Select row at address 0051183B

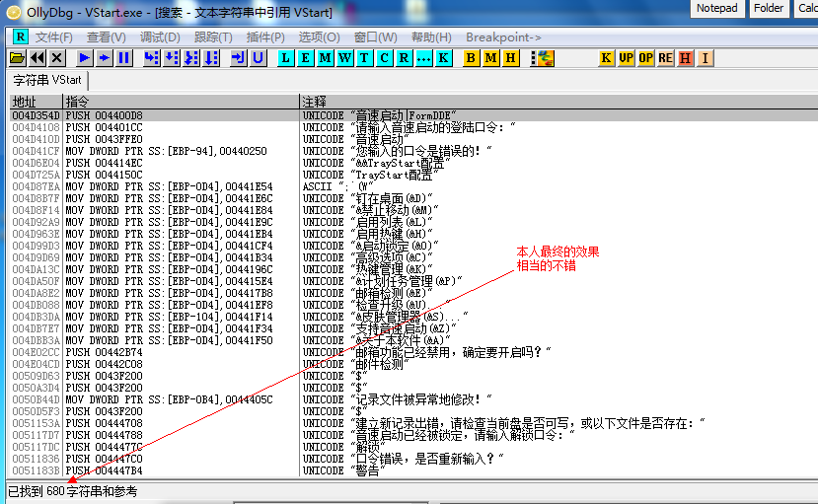pyautogui.click(x=413, y=470)
